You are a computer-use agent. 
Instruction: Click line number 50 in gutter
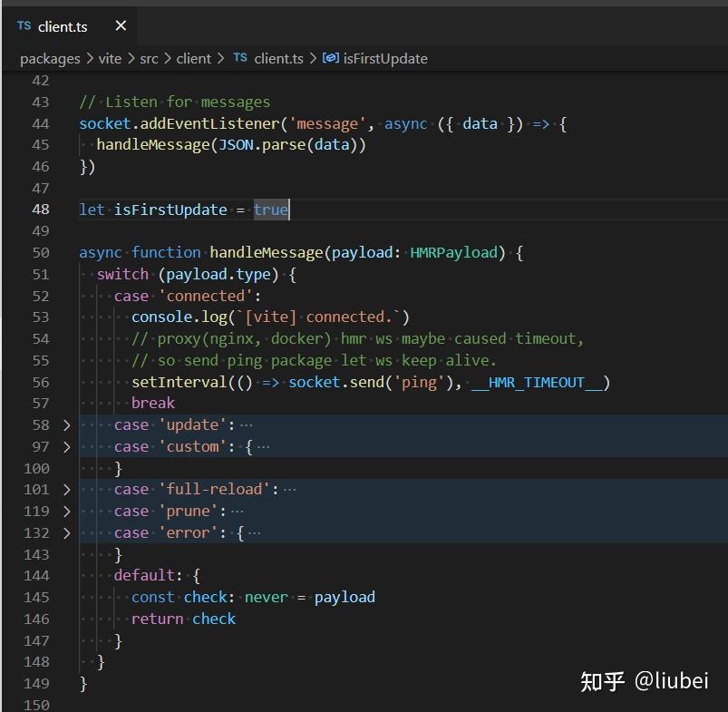click(x=41, y=253)
